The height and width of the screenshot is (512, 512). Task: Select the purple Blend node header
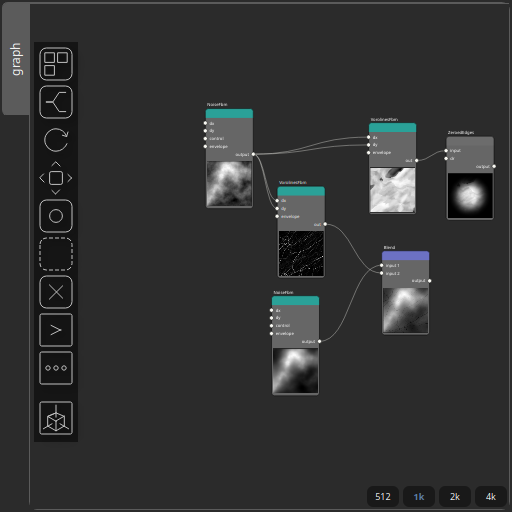pyautogui.click(x=405, y=256)
